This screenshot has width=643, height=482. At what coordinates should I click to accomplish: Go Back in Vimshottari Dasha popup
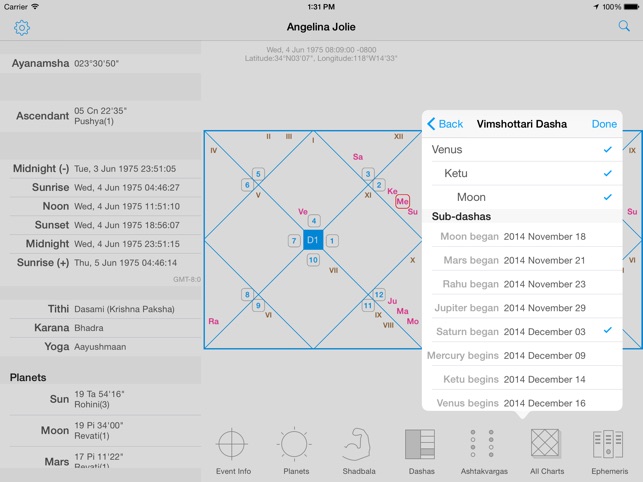445,124
